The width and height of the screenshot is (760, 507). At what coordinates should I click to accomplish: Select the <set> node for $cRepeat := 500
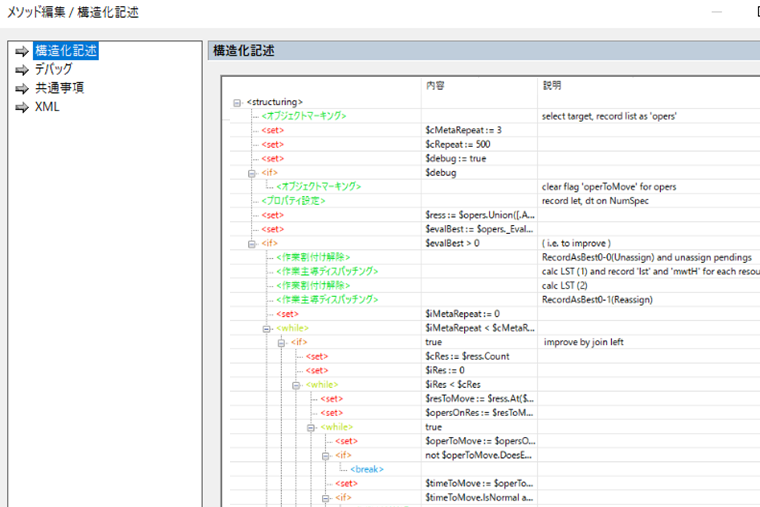pos(272,144)
